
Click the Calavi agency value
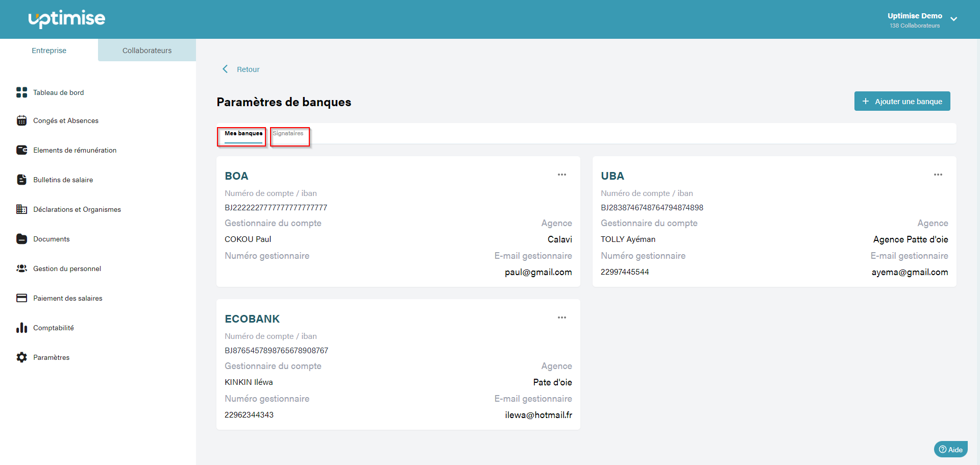tap(560, 239)
